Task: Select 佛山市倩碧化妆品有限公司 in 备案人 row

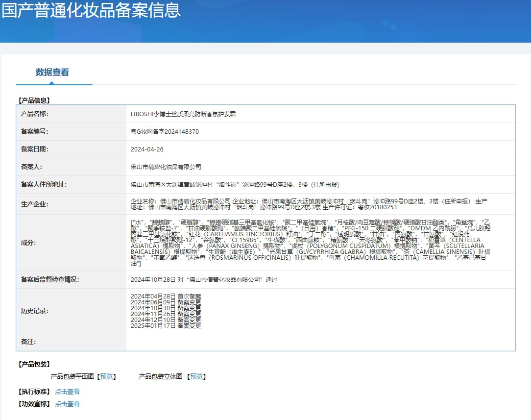Action: pyautogui.click(x=166, y=167)
